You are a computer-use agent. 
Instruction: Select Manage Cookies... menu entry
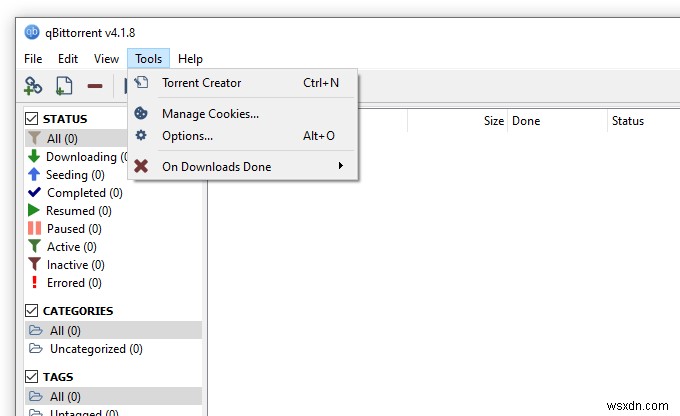click(x=243, y=114)
